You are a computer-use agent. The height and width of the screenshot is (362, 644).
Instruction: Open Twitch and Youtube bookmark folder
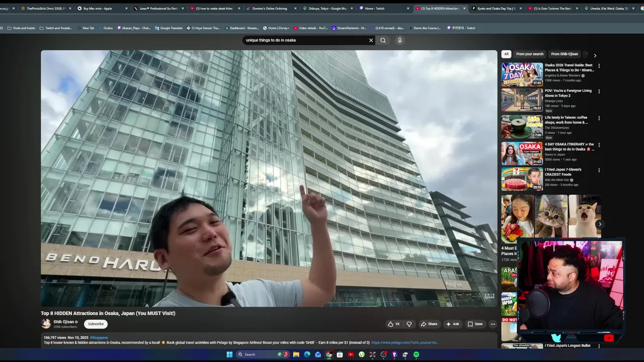coord(56,28)
